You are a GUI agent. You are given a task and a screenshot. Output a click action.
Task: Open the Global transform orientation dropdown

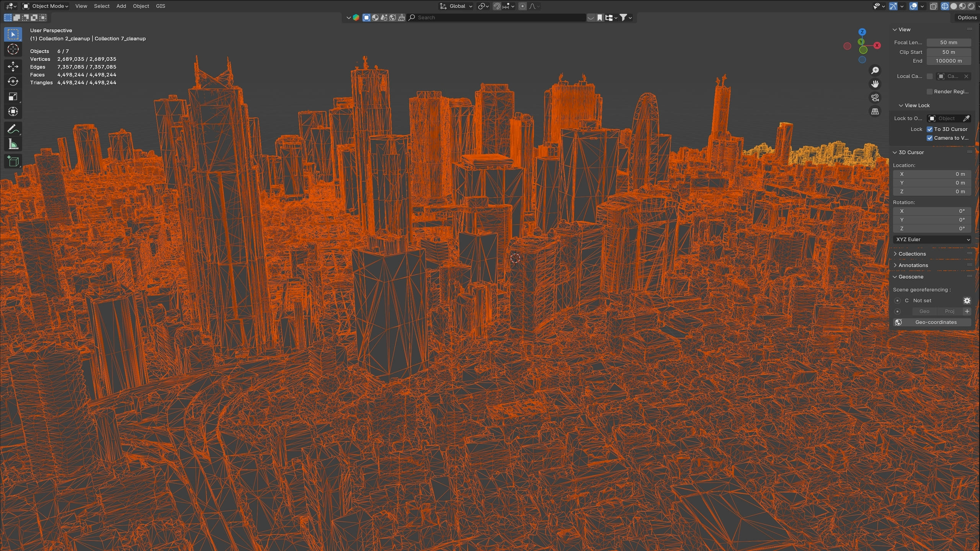tap(456, 6)
